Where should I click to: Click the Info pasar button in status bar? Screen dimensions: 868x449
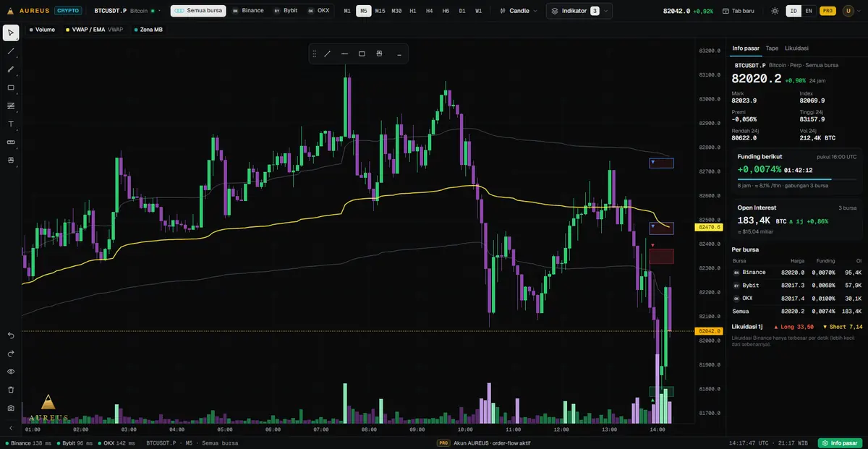click(x=839, y=442)
